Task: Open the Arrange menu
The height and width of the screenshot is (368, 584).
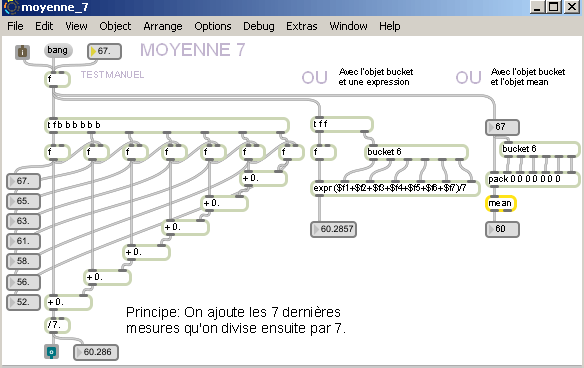Action: [x=163, y=26]
